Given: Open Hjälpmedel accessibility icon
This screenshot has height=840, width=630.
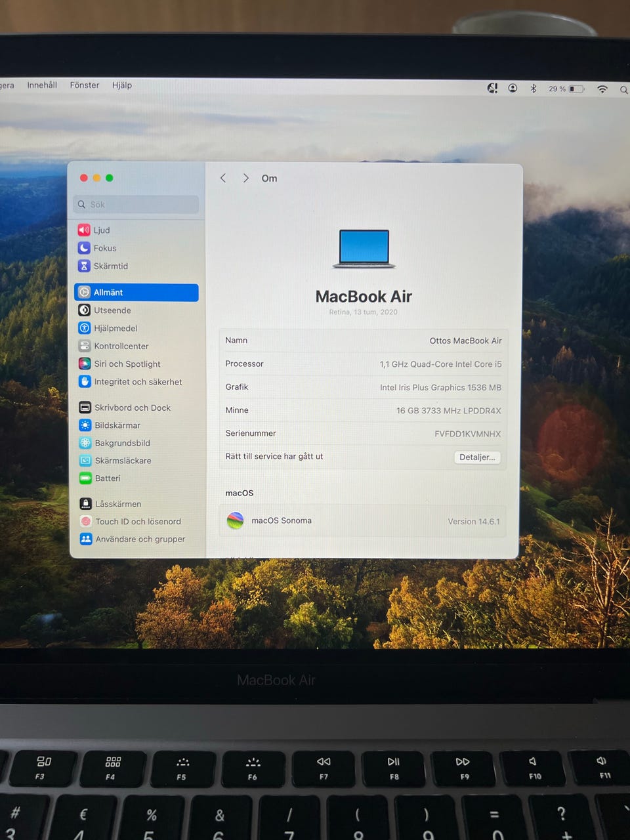Looking at the screenshot, I should [x=85, y=328].
